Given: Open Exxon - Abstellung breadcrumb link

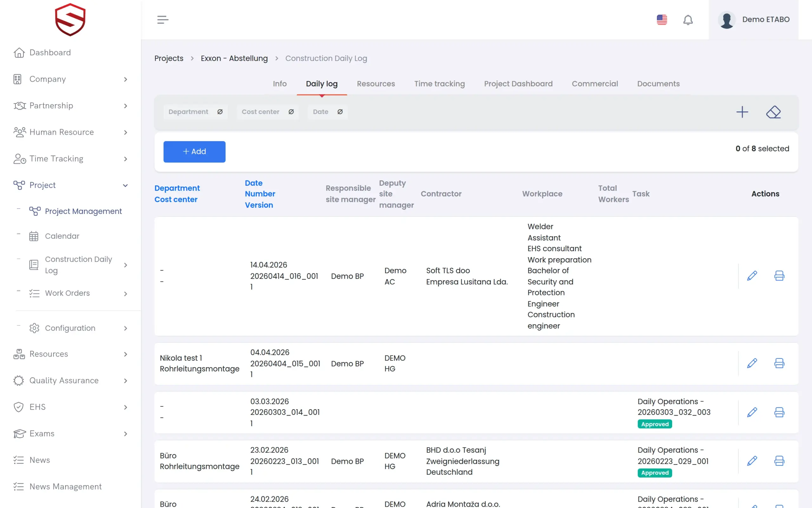Looking at the screenshot, I should pyautogui.click(x=234, y=58).
